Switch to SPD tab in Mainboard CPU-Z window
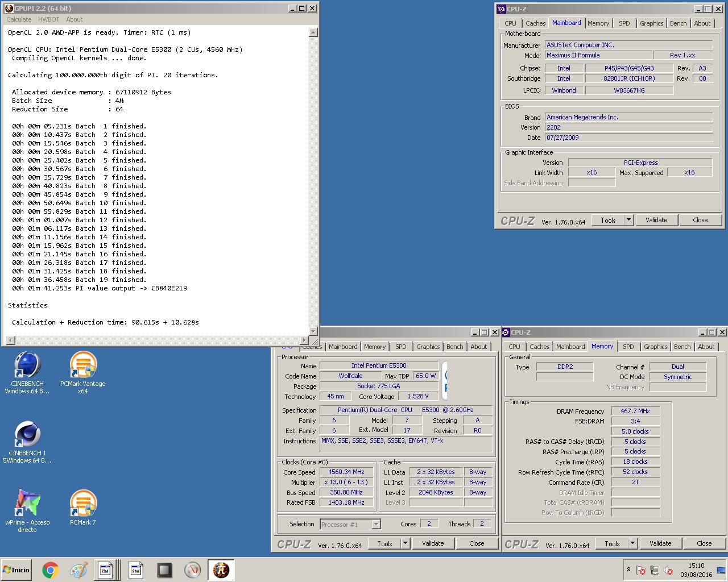This screenshot has width=728, height=582. tap(624, 23)
